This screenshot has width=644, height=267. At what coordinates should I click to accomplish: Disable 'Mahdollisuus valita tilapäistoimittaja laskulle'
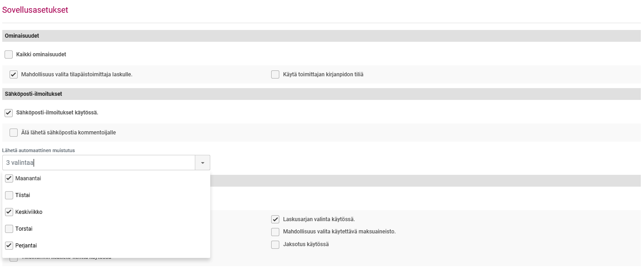[14, 74]
